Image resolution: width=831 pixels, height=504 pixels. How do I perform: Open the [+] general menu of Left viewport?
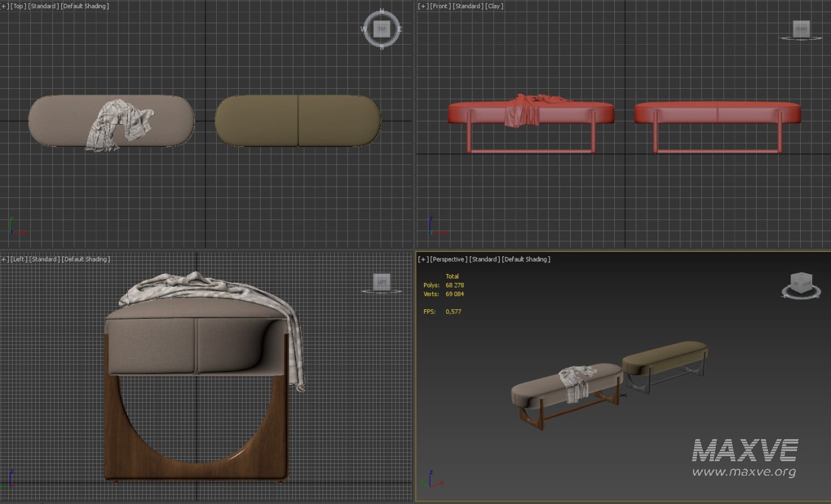point(4,260)
